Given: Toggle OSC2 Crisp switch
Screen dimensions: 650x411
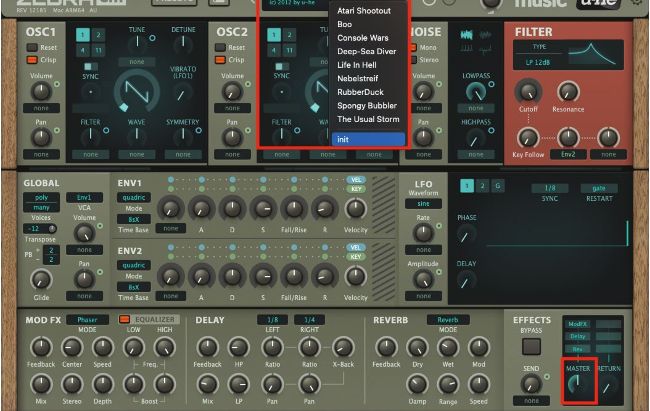Looking at the screenshot, I should point(220,60).
